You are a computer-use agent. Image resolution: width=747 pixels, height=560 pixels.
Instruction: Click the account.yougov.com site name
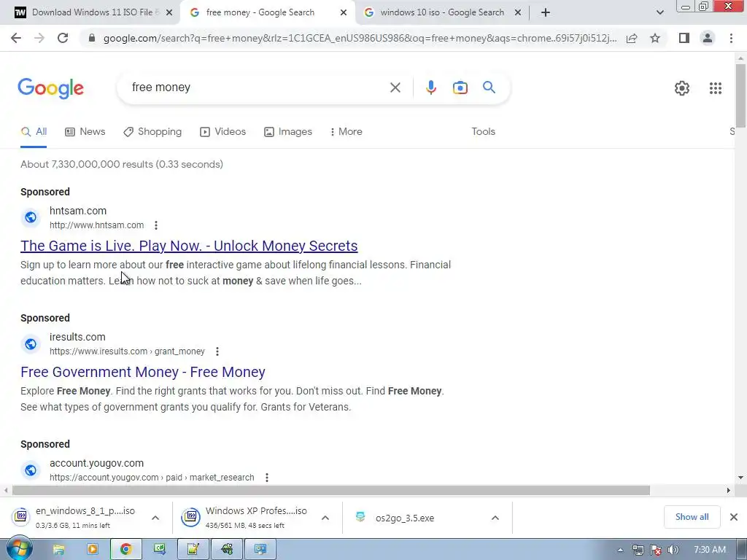coord(97,463)
